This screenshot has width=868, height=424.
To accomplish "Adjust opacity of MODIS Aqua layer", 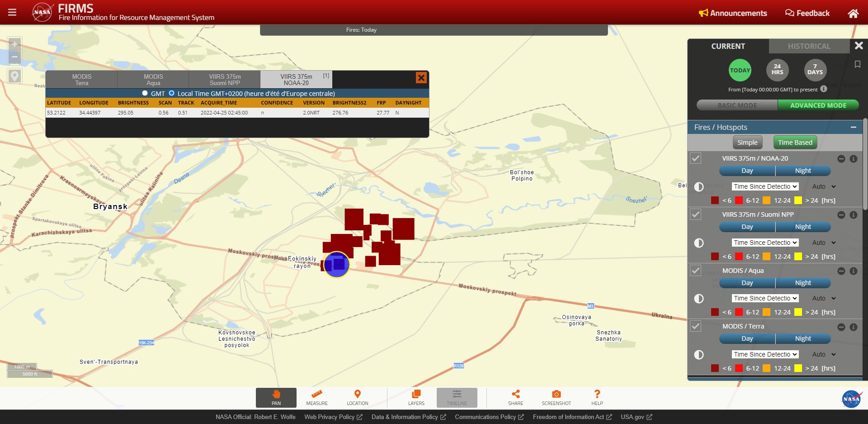I will tap(699, 299).
